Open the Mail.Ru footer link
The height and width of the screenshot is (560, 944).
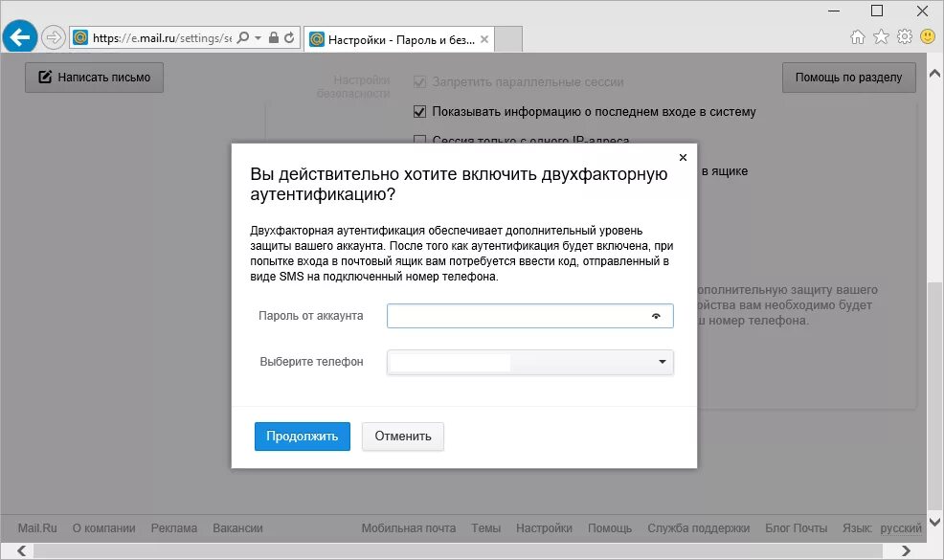[x=37, y=528]
